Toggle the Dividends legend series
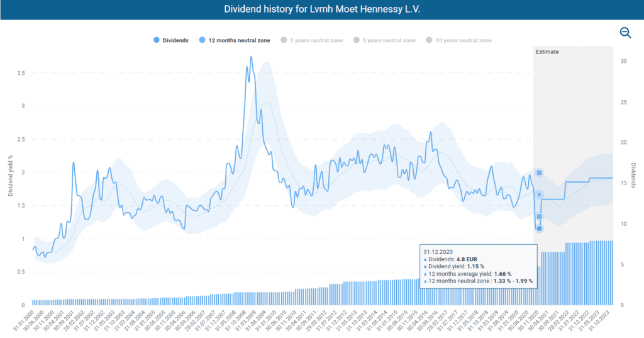Screen dimensions: 644x338 (171, 40)
